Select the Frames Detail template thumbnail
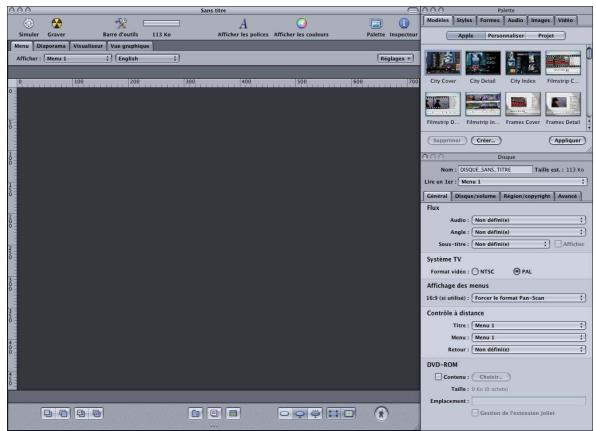596x431 pixels. [563, 104]
